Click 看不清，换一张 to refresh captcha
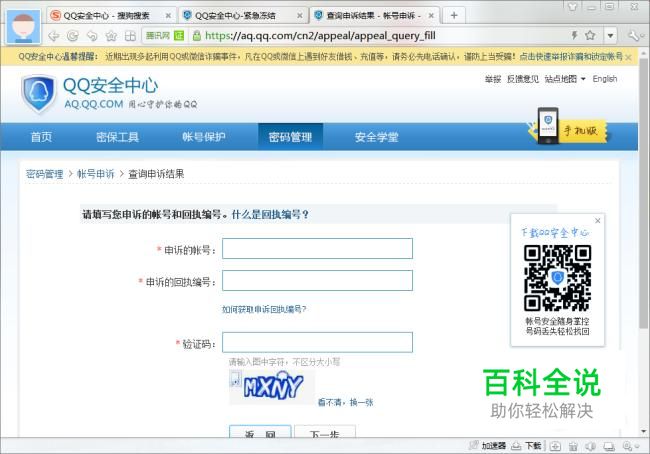Screen dimensions: 650x454 [345, 402]
